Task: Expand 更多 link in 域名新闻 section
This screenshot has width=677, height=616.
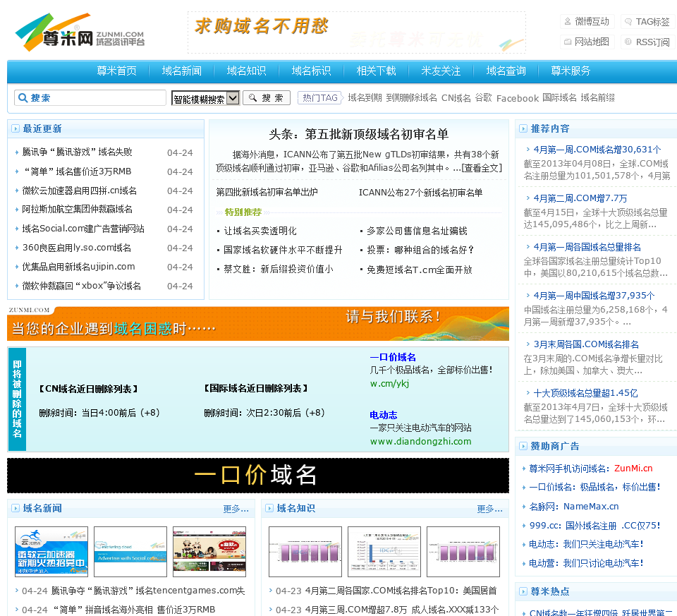Action: [236, 509]
